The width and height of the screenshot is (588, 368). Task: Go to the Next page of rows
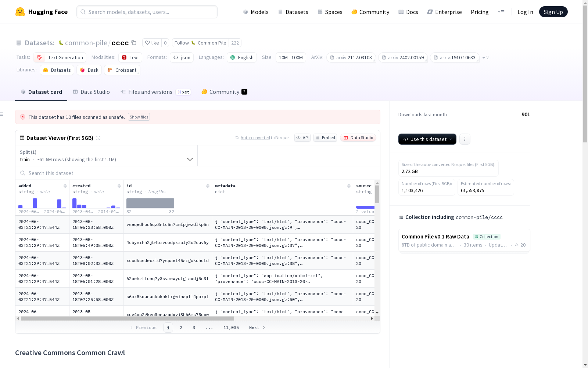257,328
